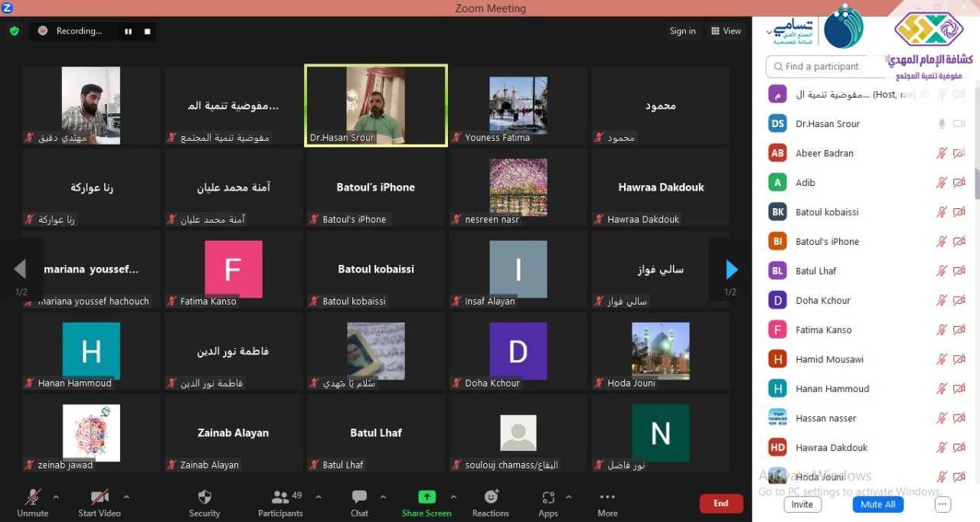The width and height of the screenshot is (980, 522).
Task: Expand video options arrow beside Start Video
Action: (126, 497)
